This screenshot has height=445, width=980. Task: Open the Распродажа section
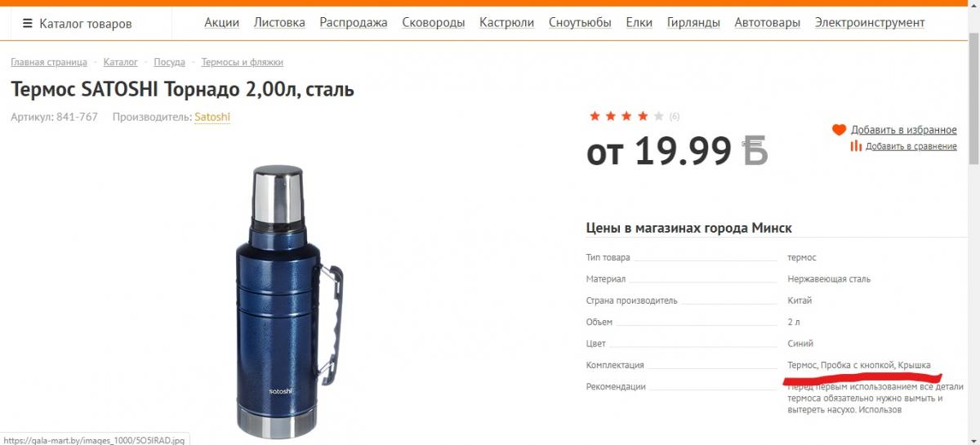point(354,23)
